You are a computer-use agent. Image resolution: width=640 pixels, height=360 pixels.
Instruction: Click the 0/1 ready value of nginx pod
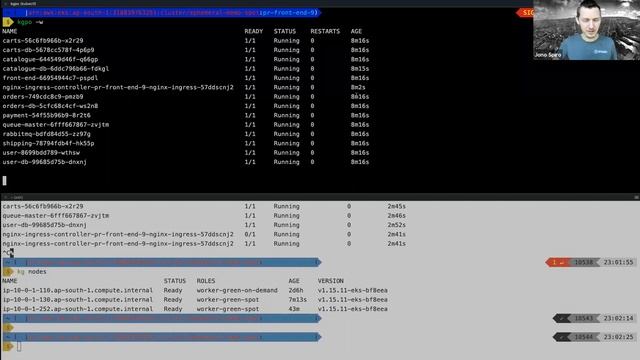pyautogui.click(x=250, y=235)
